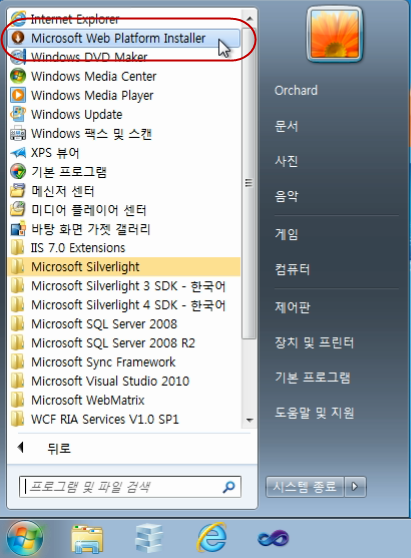Click the Microsoft Web Platform Installer icon
Screen dimensions: 411x558
(18, 38)
